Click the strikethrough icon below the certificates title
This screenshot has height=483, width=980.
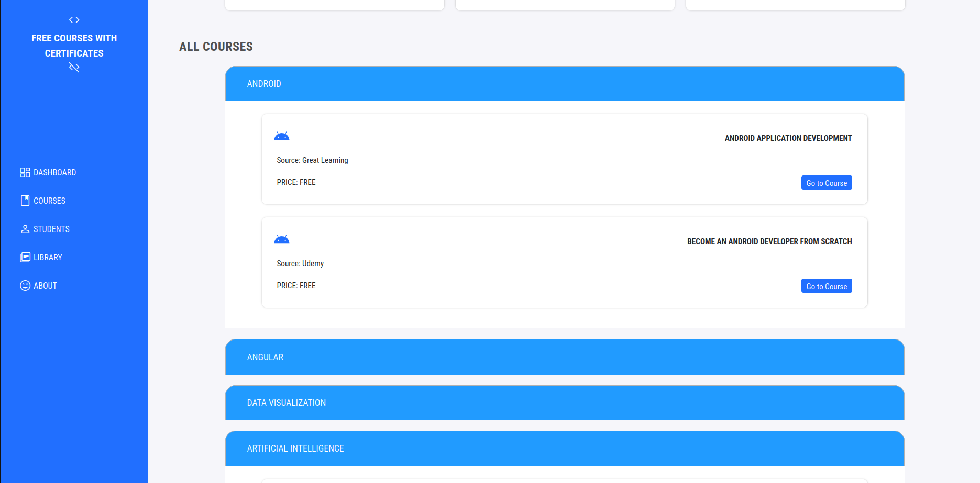click(74, 67)
